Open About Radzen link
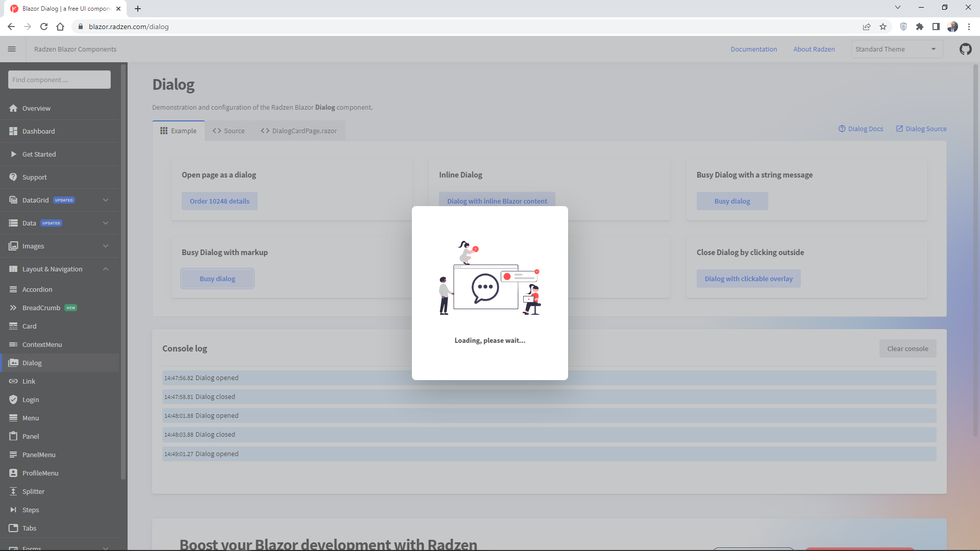Screen dimensions: 980x551 tap(814, 49)
